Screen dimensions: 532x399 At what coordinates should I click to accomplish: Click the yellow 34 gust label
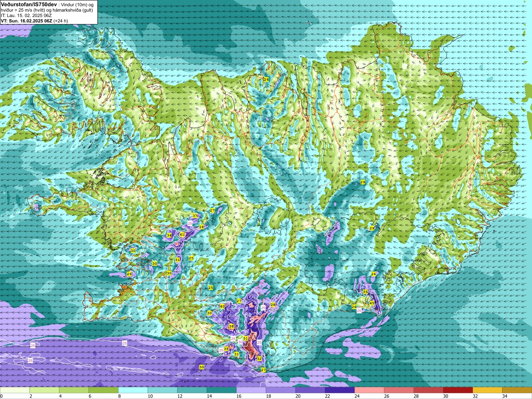(169, 235)
